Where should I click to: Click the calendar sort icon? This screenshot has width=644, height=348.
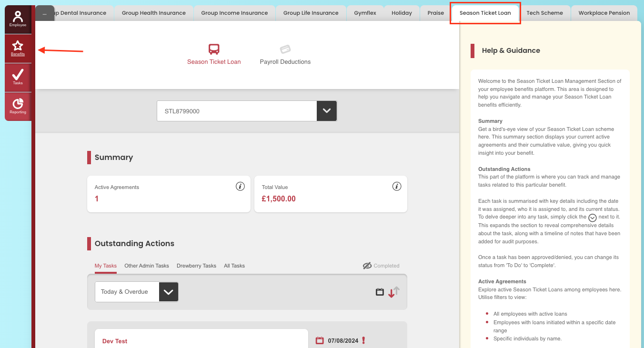click(x=380, y=292)
